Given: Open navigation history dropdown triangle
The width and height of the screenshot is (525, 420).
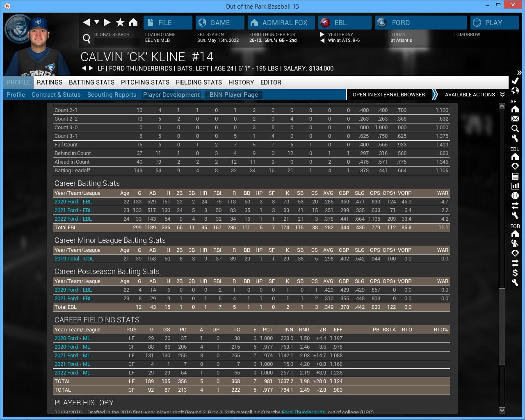Looking at the screenshot, I should click(x=97, y=22).
